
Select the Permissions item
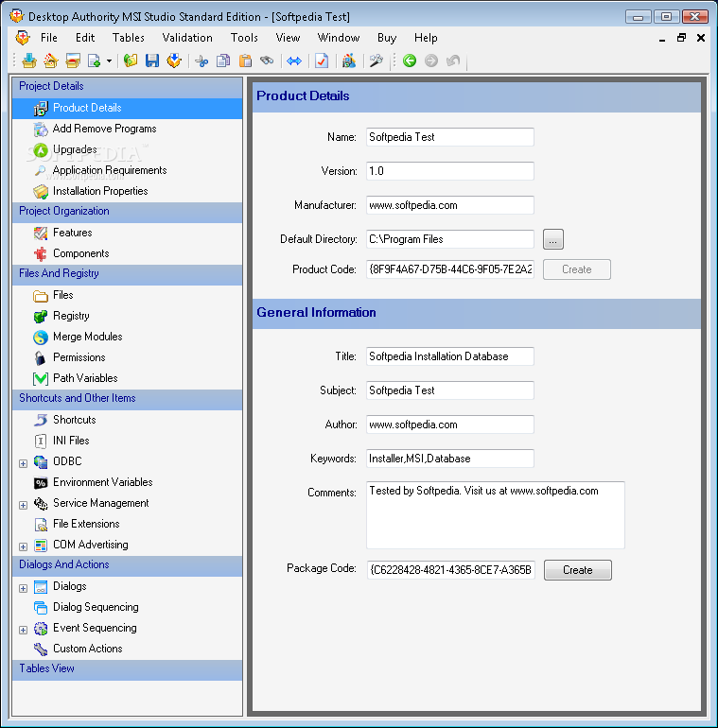click(x=79, y=357)
